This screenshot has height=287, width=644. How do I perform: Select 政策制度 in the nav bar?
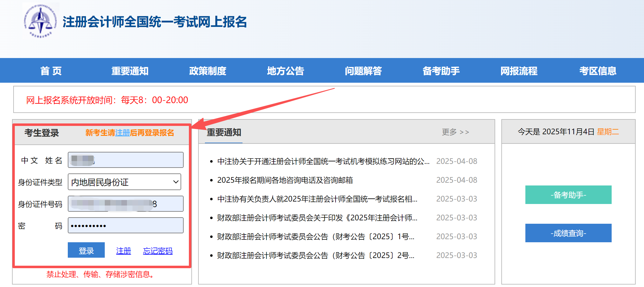[208, 71]
